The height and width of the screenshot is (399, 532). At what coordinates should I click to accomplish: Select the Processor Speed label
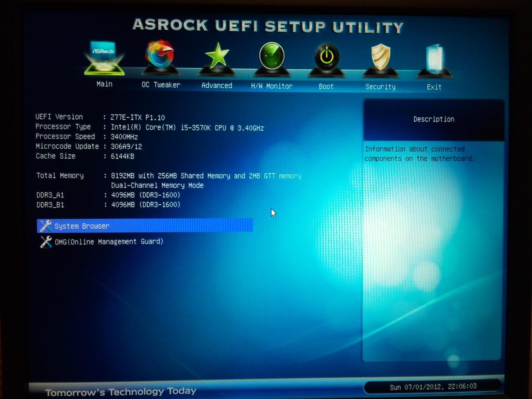65,136
